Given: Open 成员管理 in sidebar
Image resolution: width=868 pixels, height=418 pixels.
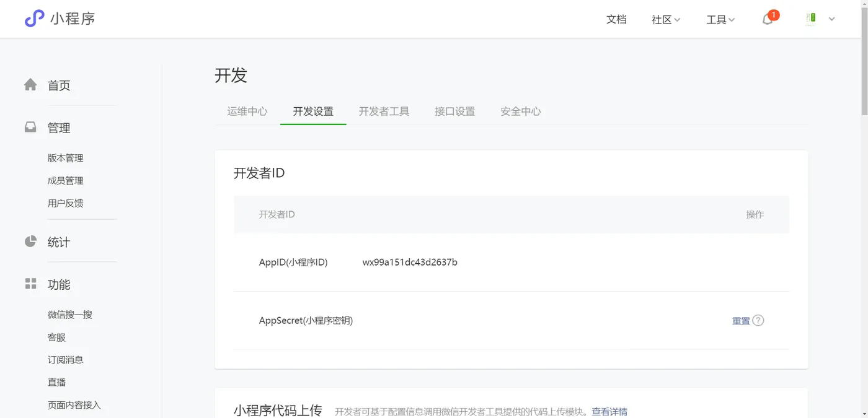Looking at the screenshot, I should click(x=66, y=181).
